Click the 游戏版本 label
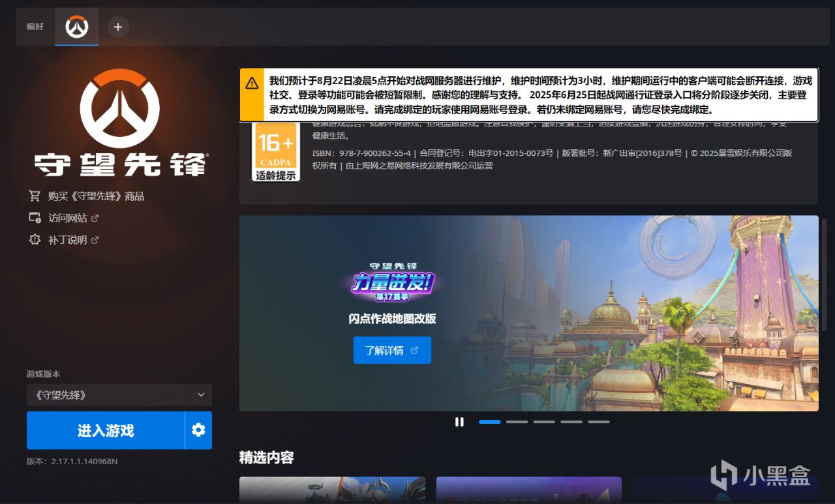The width and height of the screenshot is (835, 504). pyautogui.click(x=43, y=374)
